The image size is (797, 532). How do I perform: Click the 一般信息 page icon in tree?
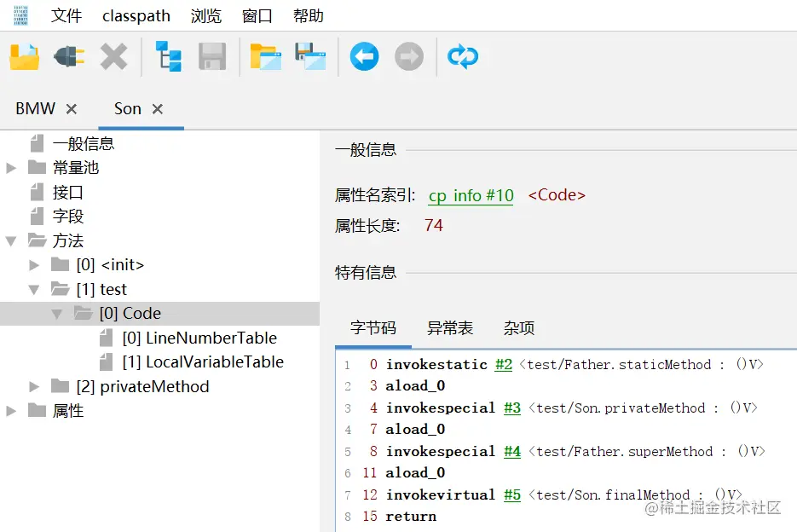point(37,143)
